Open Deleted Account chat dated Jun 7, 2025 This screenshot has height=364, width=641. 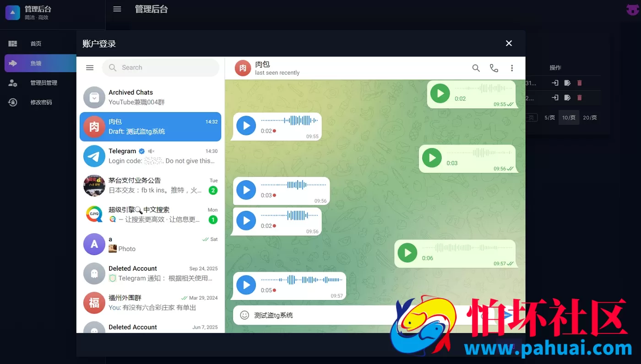[x=150, y=326]
